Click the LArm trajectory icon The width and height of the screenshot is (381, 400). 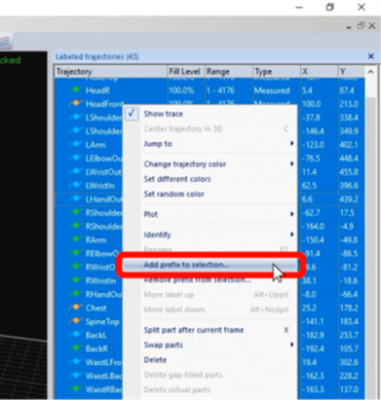(76, 145)
